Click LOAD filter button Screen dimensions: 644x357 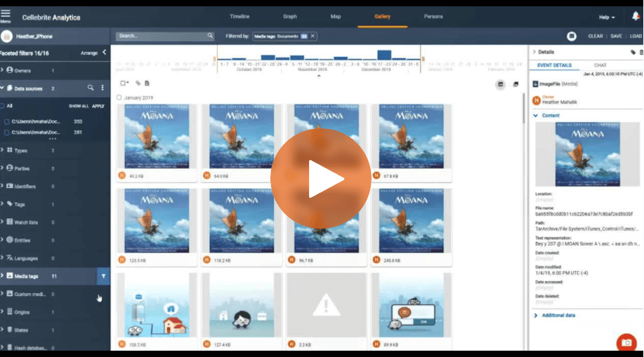point(636,36)
